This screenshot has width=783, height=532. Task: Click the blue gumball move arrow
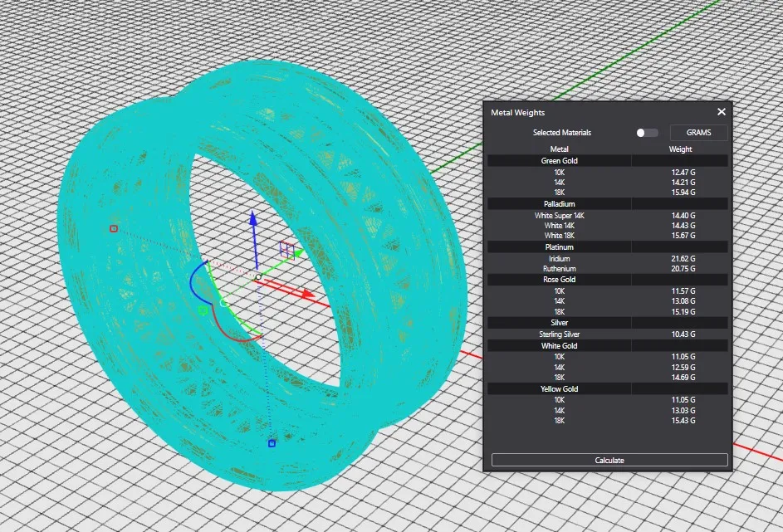tap(254, 221)
